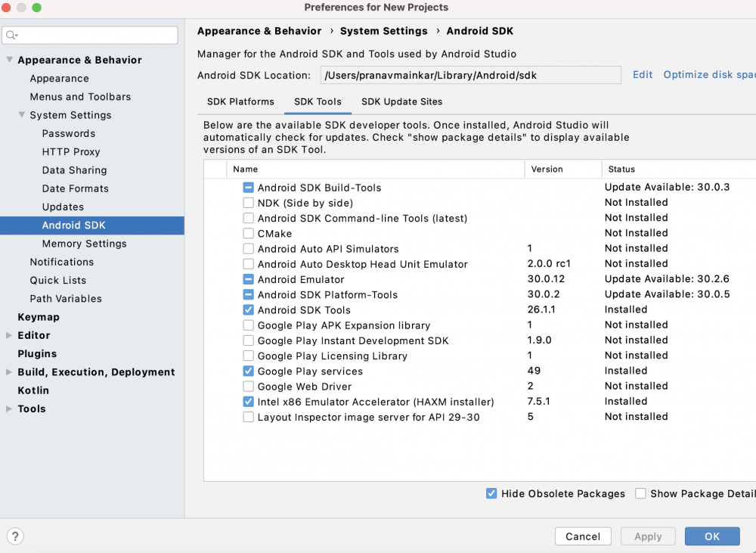Uncheck the Google Play services checkbox
756x553 pixels.
(x=248, y=371)
